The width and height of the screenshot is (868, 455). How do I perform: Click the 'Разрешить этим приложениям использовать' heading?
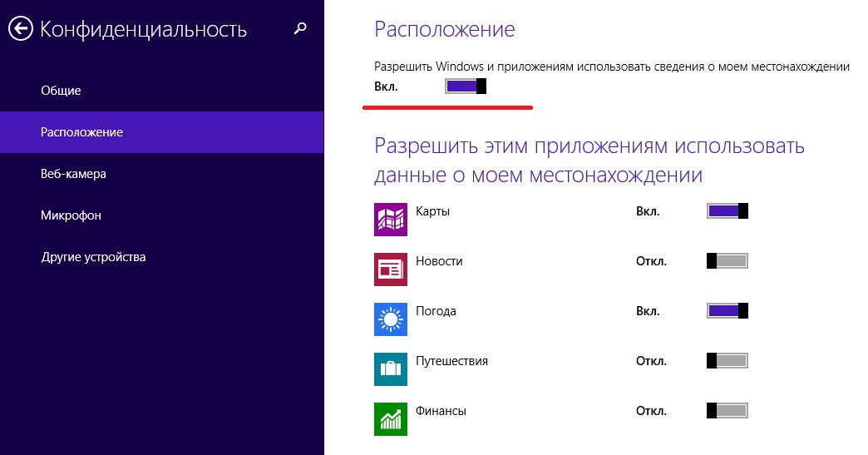tap(589, 161)
